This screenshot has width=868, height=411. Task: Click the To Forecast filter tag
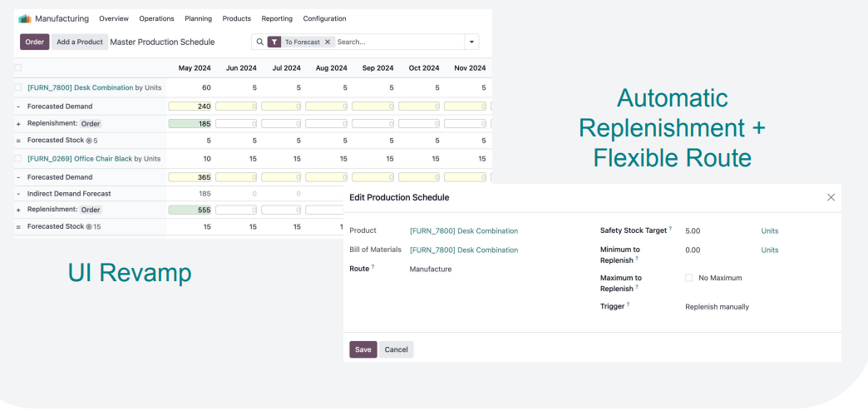pos(303,42)
